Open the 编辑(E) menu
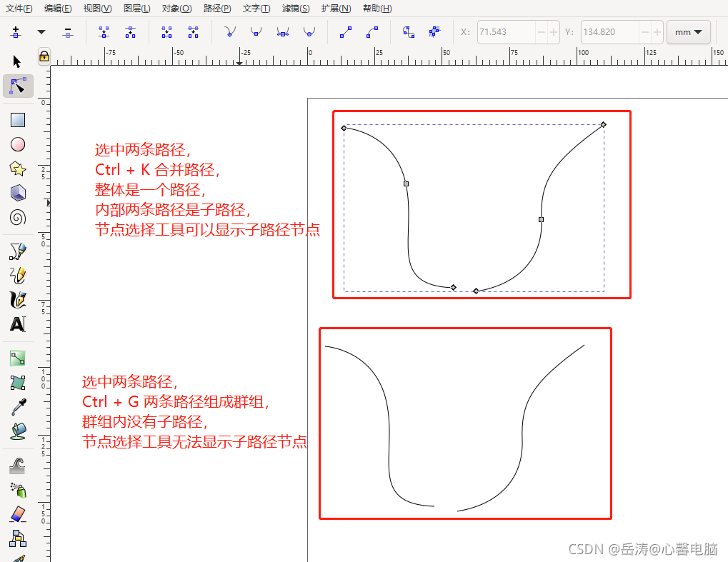728x562 pixels. tap(58, 9)
